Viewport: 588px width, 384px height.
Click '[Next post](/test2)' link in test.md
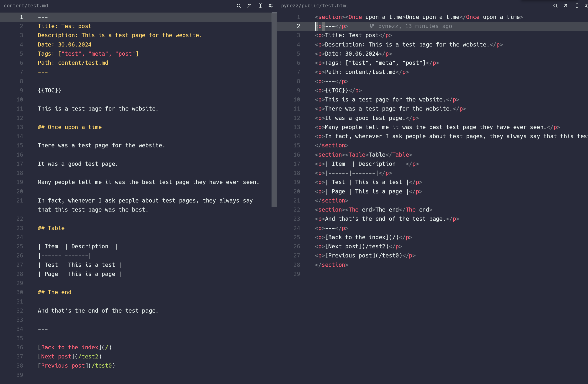[x=70, y=356]
